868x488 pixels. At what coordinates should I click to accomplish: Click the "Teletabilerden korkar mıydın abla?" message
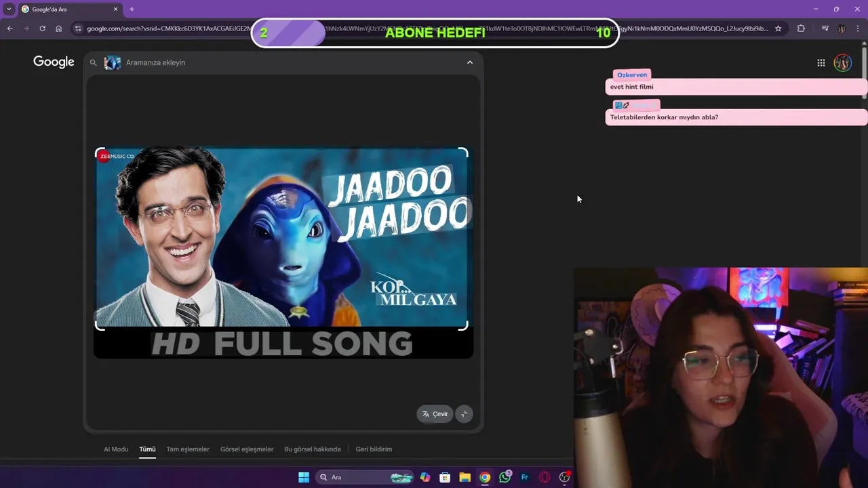click(664, 117)
